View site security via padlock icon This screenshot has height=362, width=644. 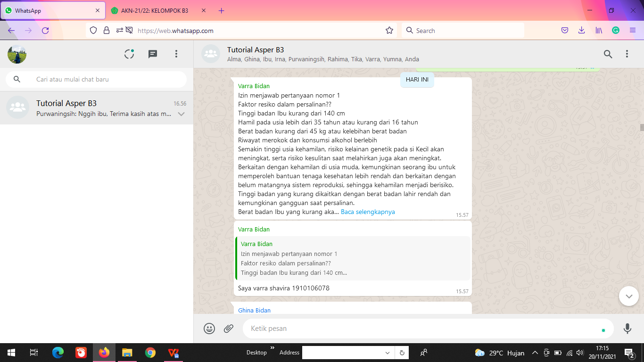click(107, 31)
